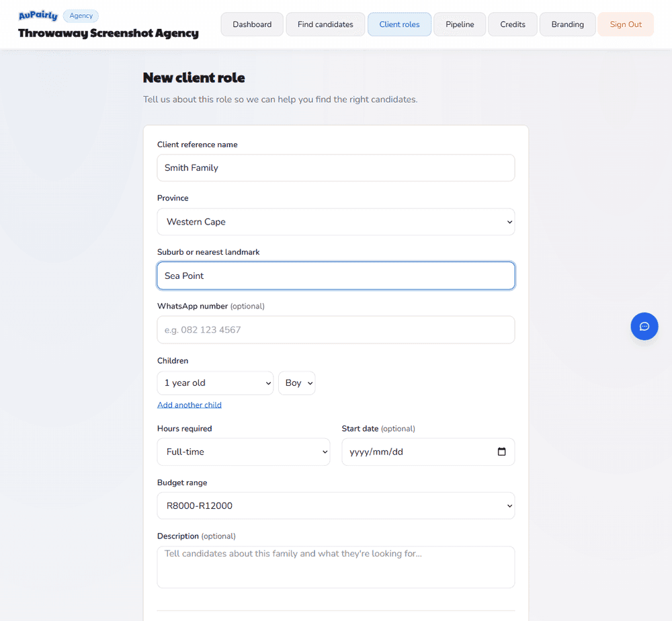Open the child age dropdown
Image resolution: width=672 pixels, height=621 pixels.
[215, 382]
